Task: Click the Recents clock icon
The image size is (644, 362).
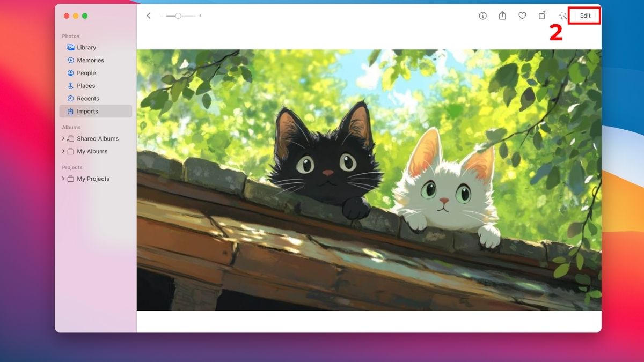Action: [x=70, y=99]
